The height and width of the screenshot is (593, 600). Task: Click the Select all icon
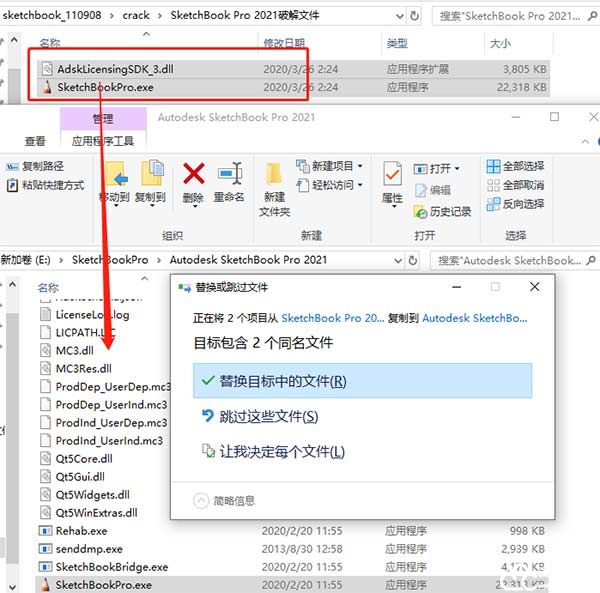point(493,166)
